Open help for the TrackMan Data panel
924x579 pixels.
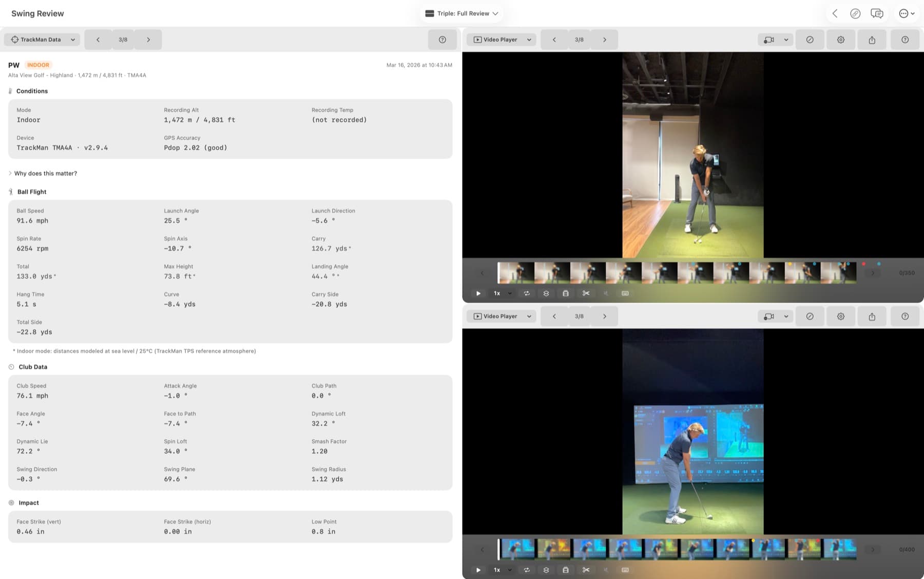[442, 40]
